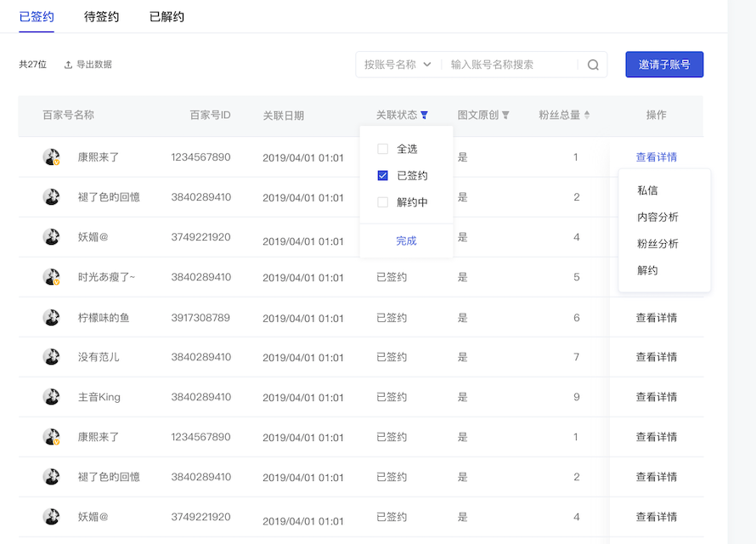Open the 图文原创 filter funnel icon

coord(505,115)
